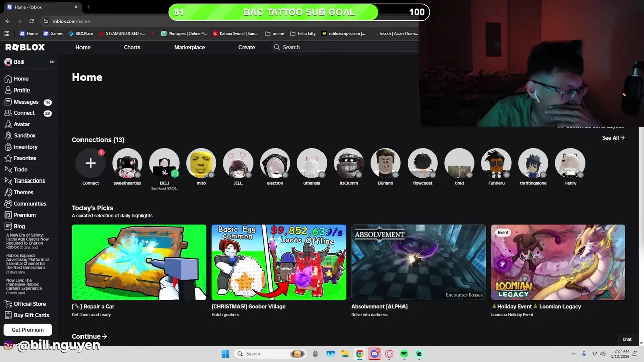Open the RBX.Place bookmark
644x362 pixels.
coord(80,34)
